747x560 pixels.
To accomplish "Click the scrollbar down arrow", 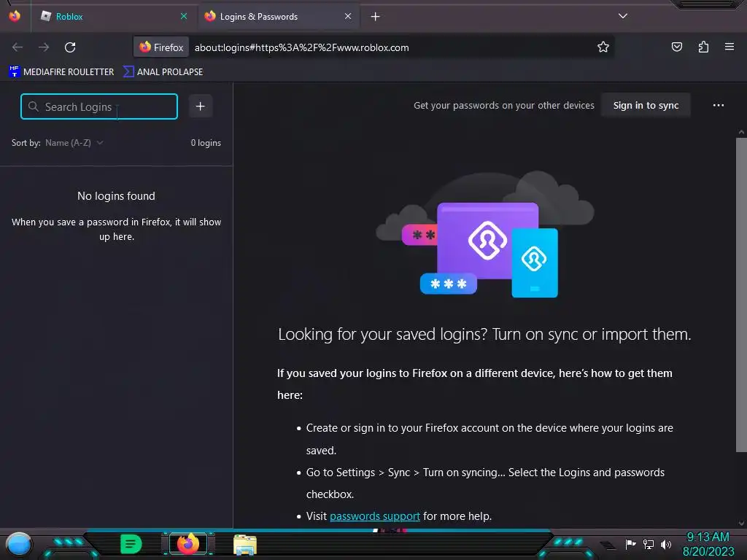I will (741, 523).
